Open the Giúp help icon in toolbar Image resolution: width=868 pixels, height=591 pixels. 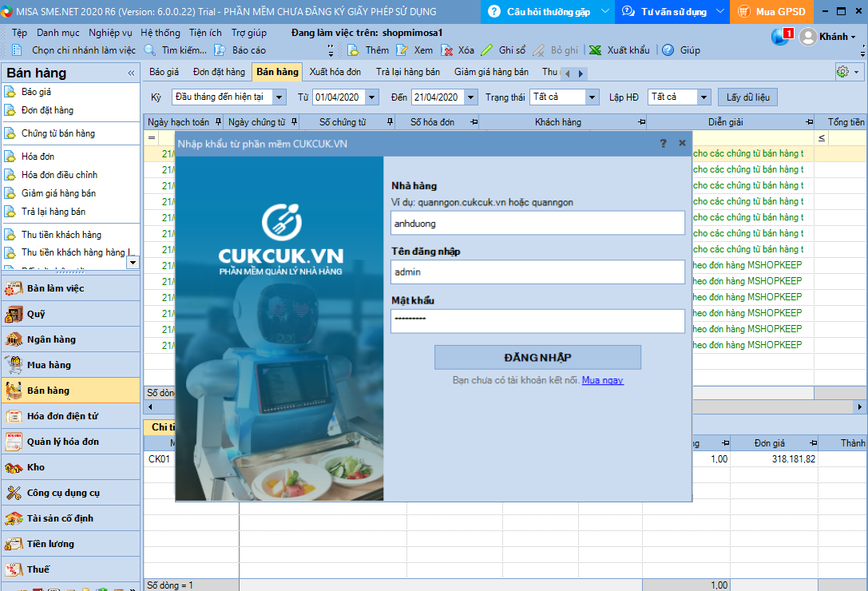point(668,50)
